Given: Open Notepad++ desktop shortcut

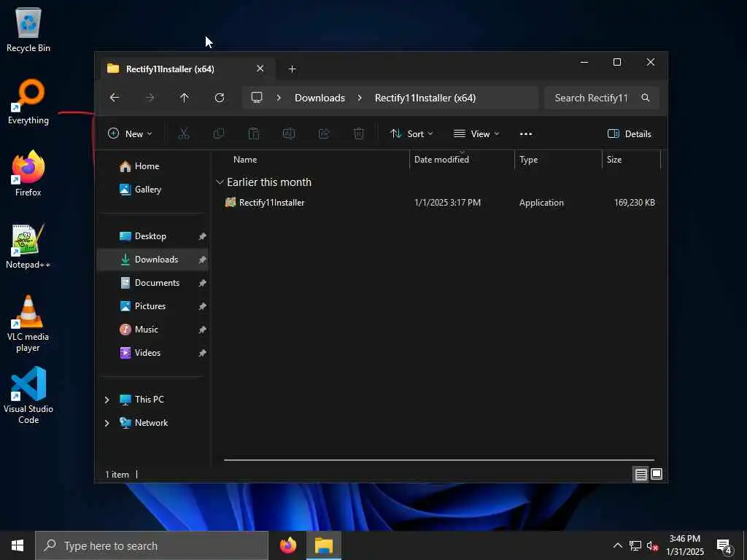Looking at the screenshot, I should [28, 246].
